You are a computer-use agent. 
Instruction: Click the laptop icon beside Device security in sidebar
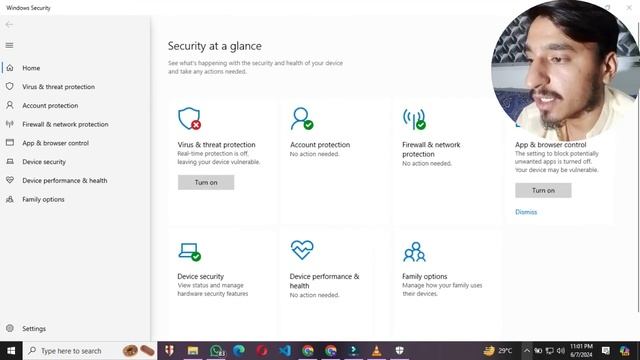point(10,162)
